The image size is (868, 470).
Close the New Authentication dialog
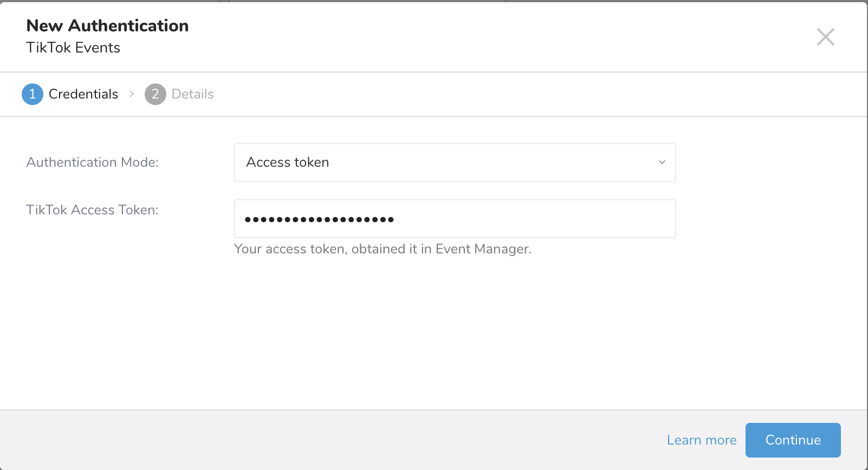825,37
